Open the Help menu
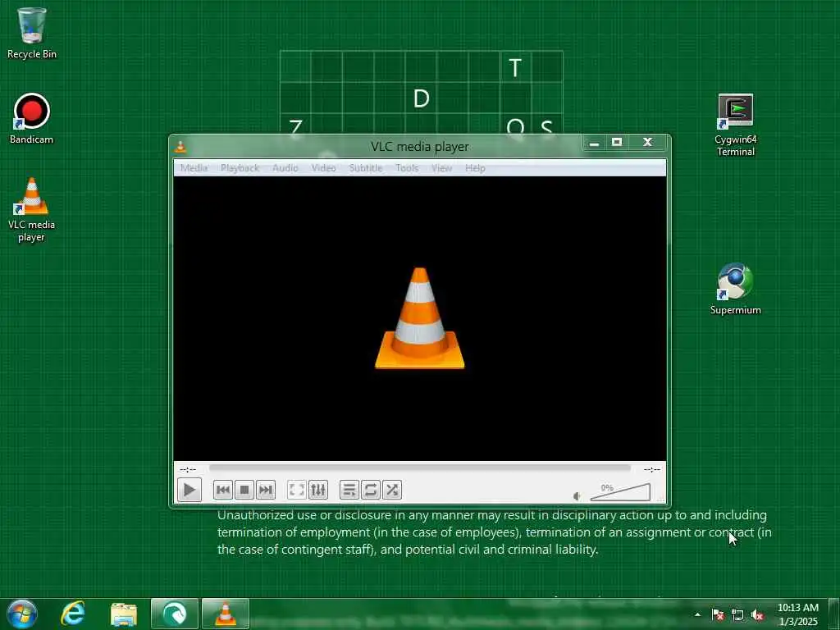 (475, 167)
